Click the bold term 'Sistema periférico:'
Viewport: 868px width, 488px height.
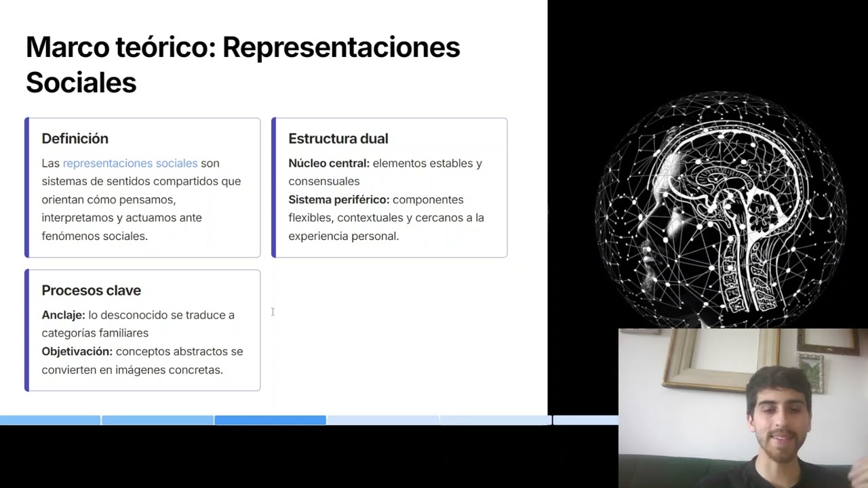[338, 200]
